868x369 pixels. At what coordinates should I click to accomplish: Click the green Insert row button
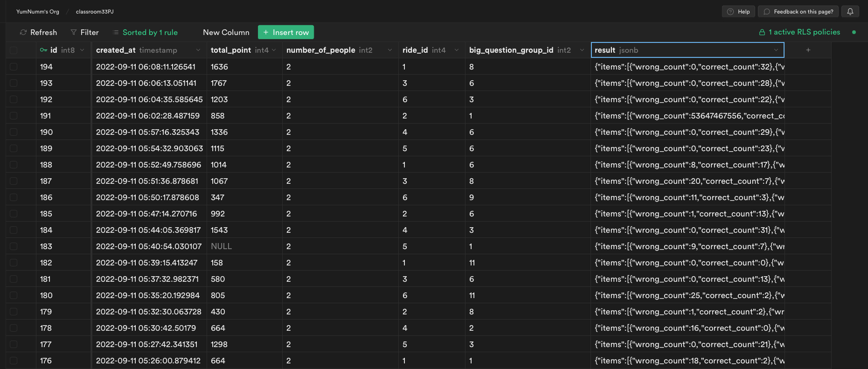tap(286, 32)
